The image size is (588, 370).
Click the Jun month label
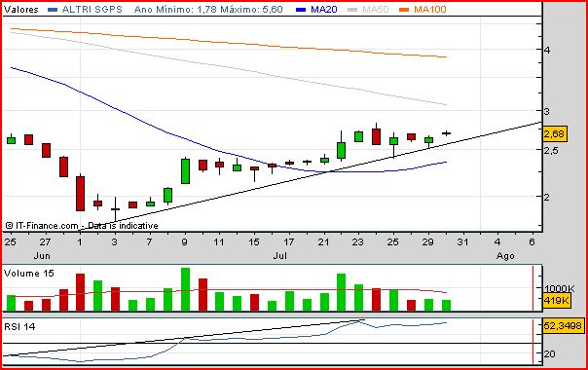coord(42,256)
